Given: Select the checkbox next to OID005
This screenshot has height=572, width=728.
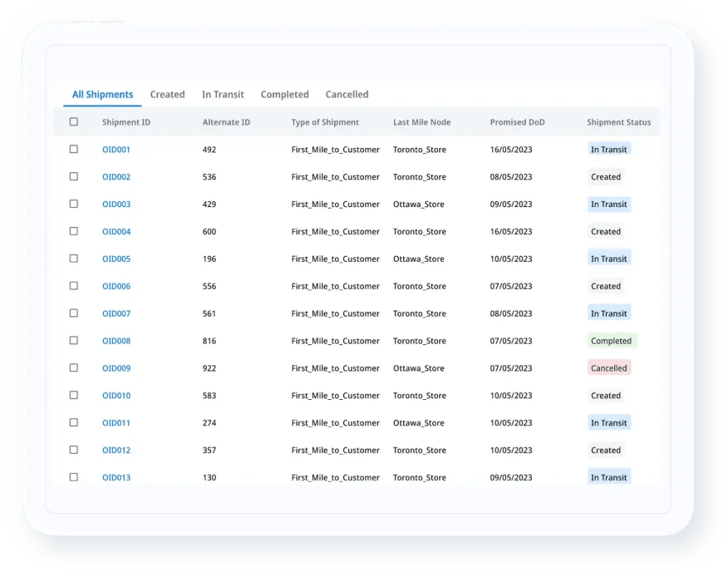Looking at the screenshot, I should point(74,258).
